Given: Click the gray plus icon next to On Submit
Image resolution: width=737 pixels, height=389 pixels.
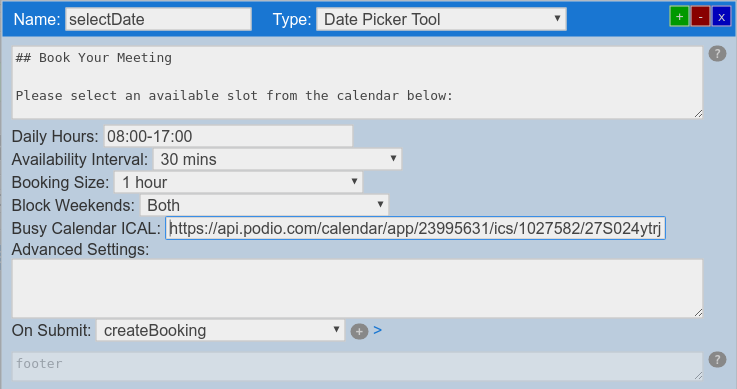Looking at the screenshot, I should click(x=359, y=331).
